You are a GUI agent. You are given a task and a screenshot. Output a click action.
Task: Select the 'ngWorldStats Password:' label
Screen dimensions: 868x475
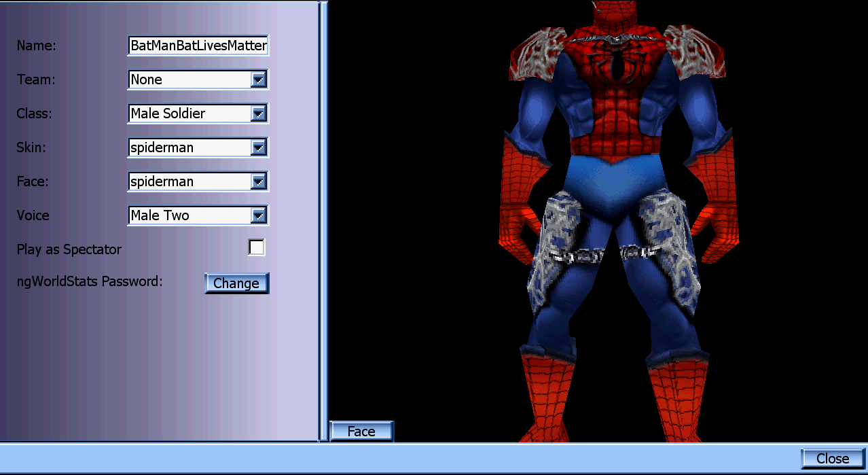[90, 281]
